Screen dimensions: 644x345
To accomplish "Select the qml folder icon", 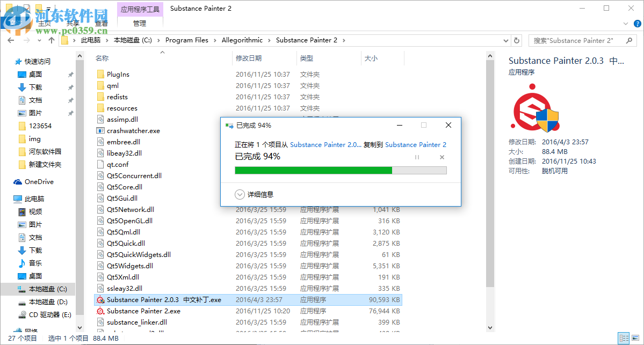I will [100, 85].
